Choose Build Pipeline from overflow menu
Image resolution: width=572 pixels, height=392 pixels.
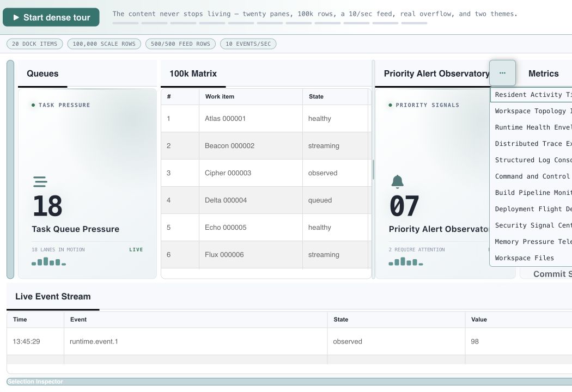point(531,193)
